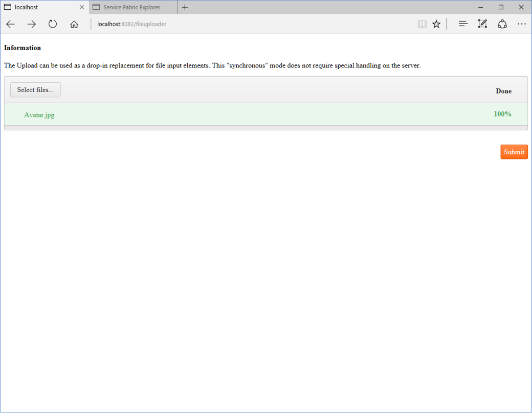Viewport: 532px width, 413px height.
Task: Open the Share icon
Action: (502, 24)
